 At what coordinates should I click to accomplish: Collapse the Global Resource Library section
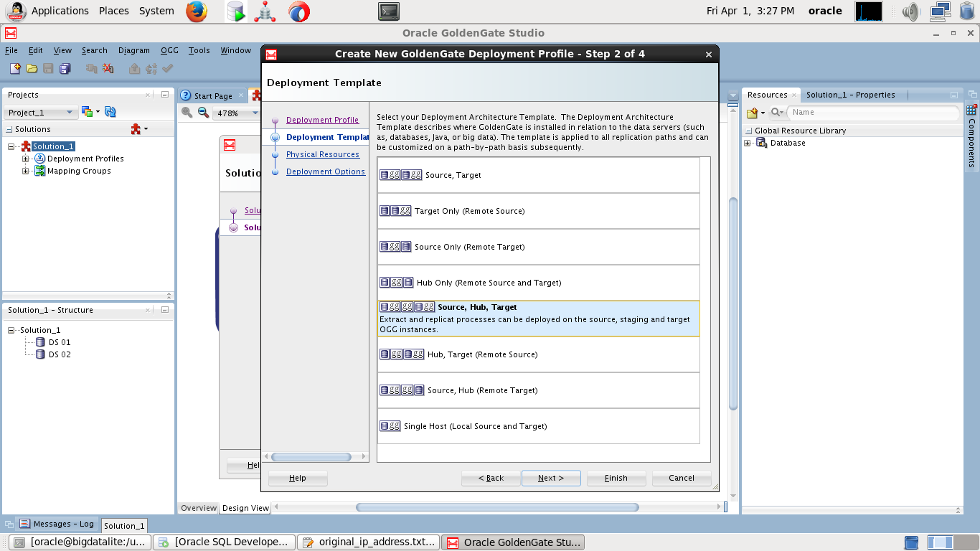coord(748,131)
